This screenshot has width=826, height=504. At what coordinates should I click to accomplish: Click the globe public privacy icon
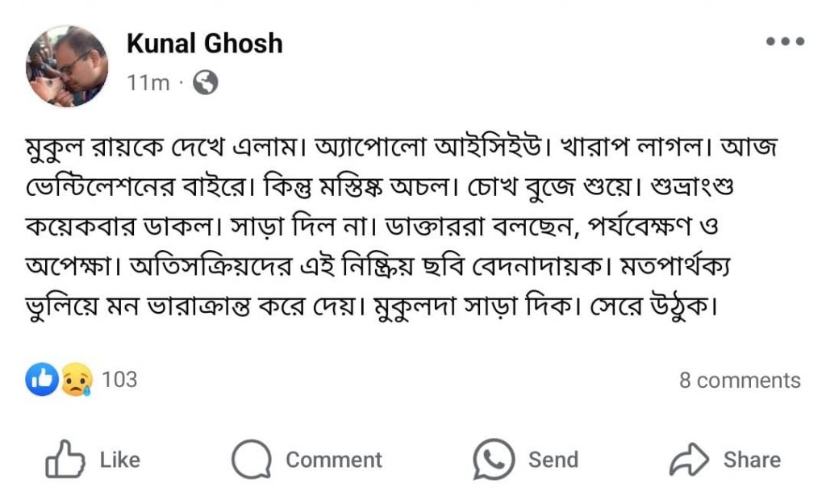click(206, 82)
